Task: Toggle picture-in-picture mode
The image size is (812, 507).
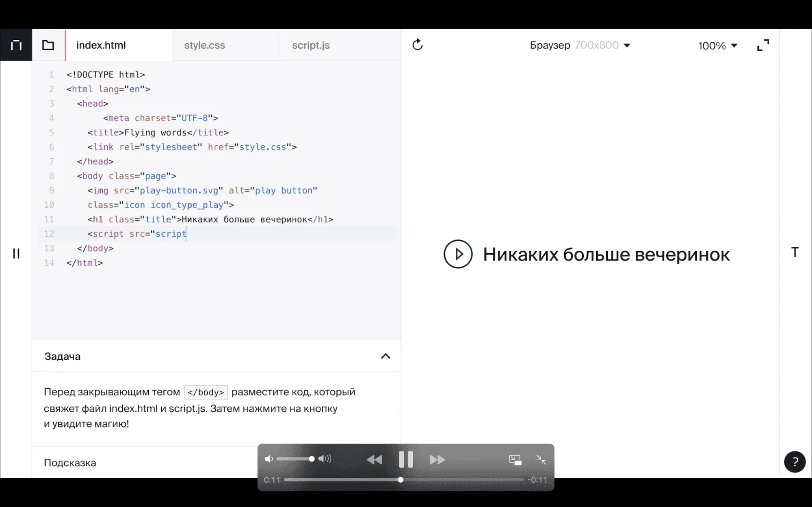Action: click(x=515, y=460)
